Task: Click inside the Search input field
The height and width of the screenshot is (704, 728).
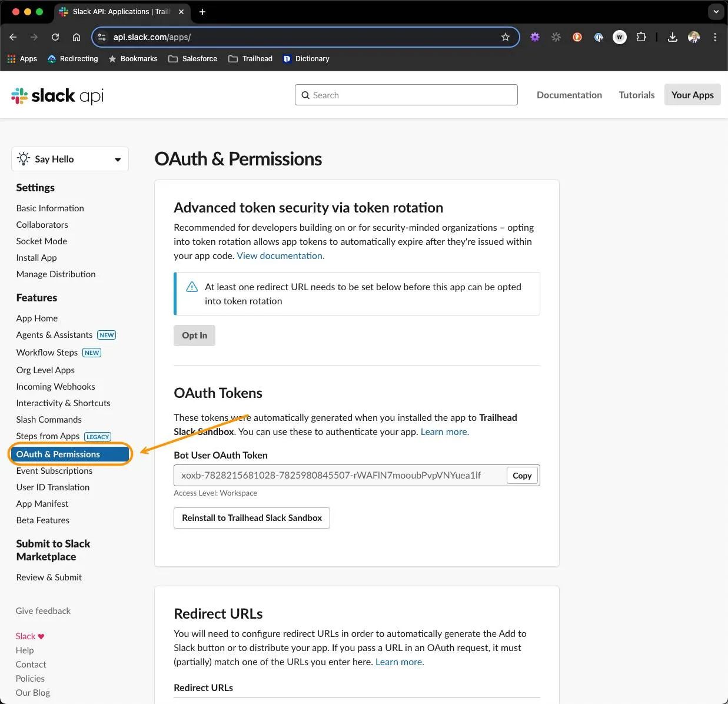Action: tap(406, 95)
